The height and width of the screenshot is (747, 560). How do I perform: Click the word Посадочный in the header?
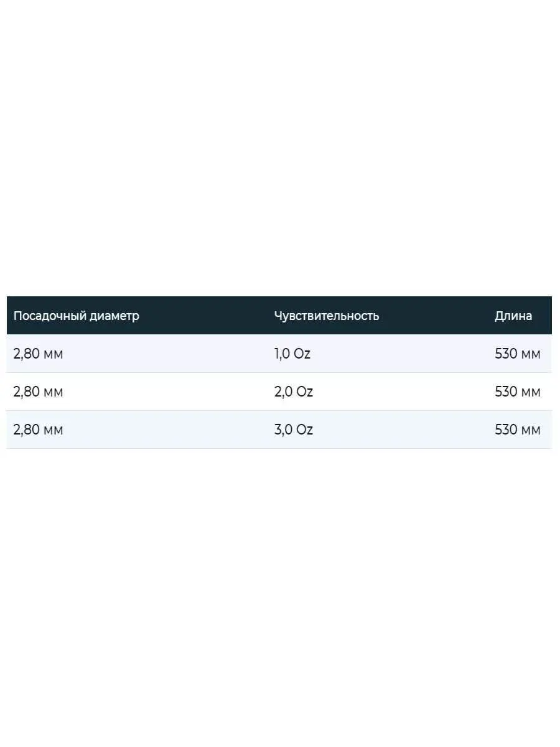(50, 316)
